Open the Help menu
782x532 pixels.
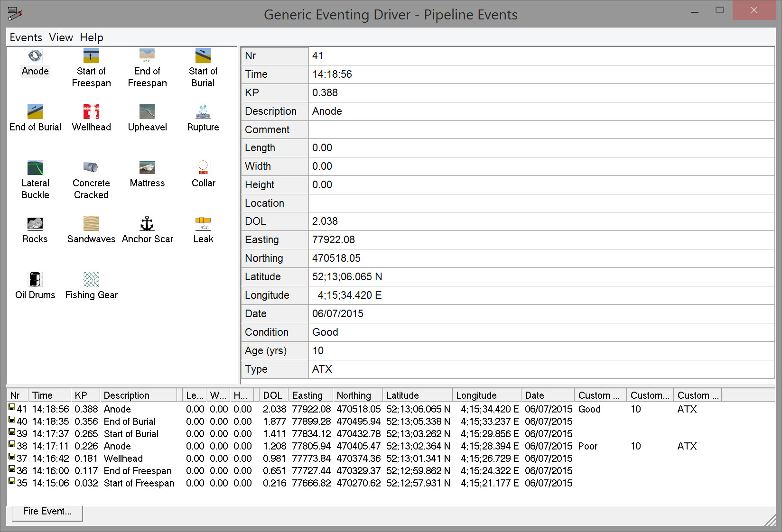(91, 37)
